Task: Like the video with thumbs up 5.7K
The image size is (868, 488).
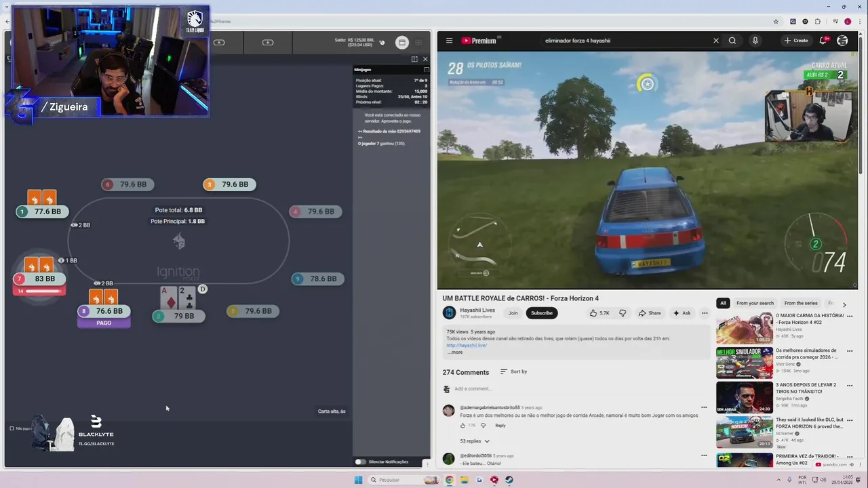Action: tap(599, 313)
